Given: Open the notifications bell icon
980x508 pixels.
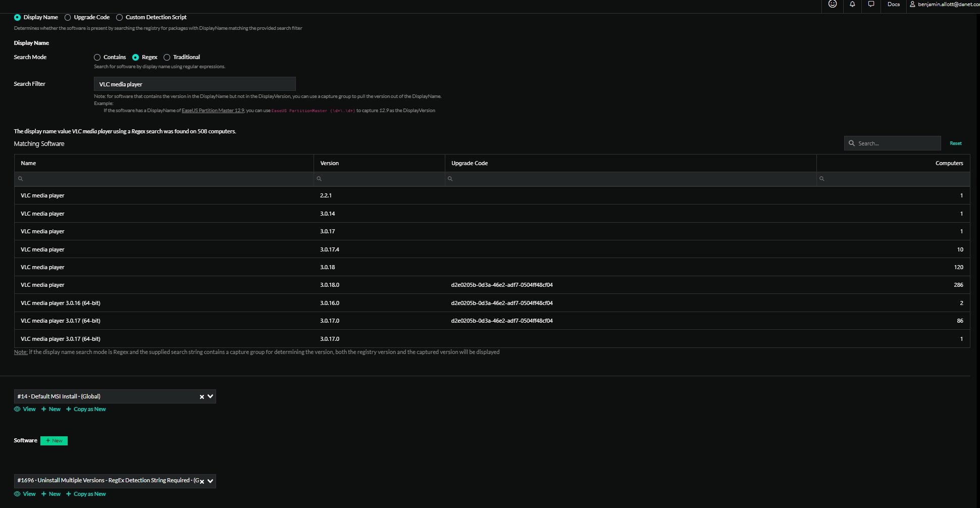Looking at the screenshot, I should pyautogui.click(x=852, y=4).
